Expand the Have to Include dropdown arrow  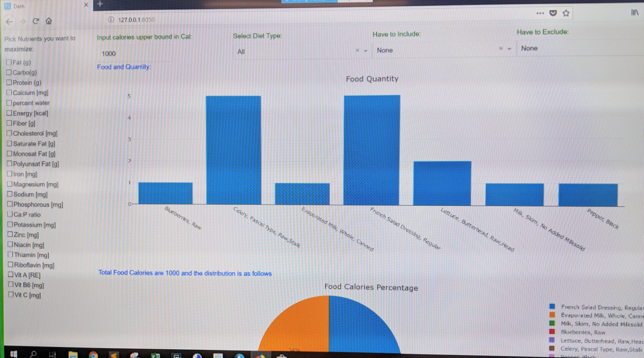[509, 49]
